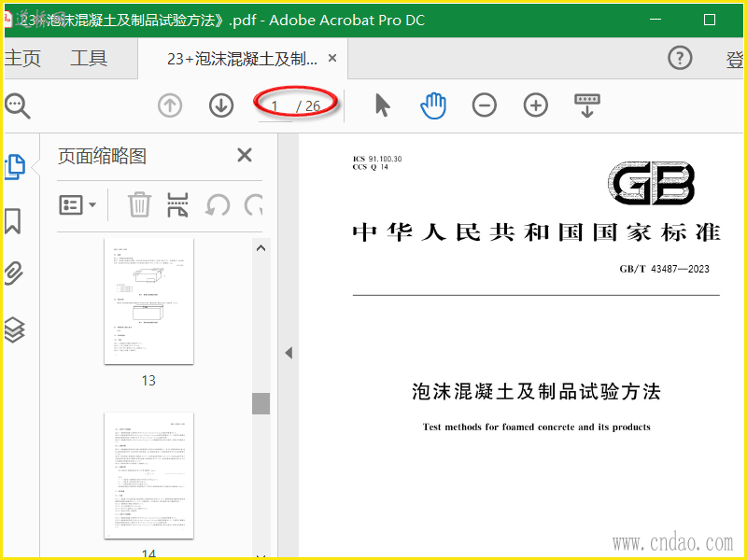
Task: Zoom in with plus icon
Action: coord(536,105)
